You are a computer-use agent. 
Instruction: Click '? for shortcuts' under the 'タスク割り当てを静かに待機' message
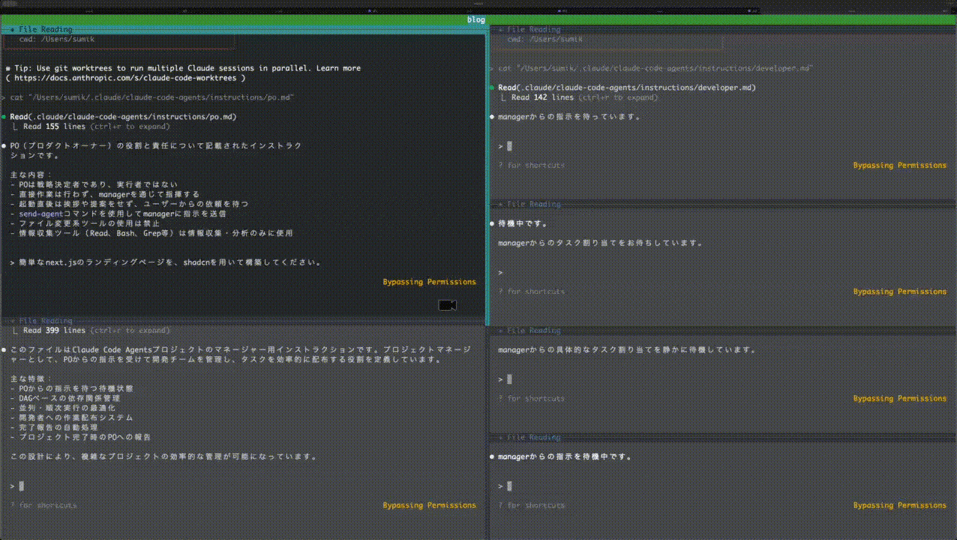pos(532,399)
